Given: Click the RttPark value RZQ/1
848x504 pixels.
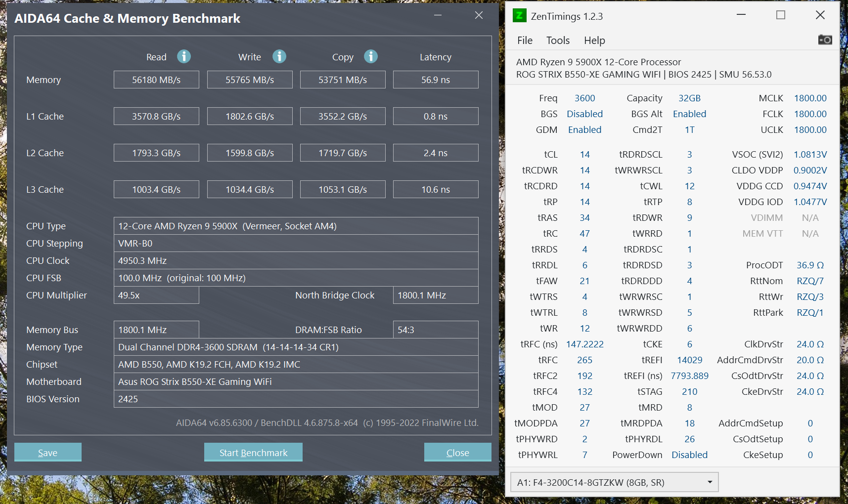Looking at the screenshot, I should [810, 313].
